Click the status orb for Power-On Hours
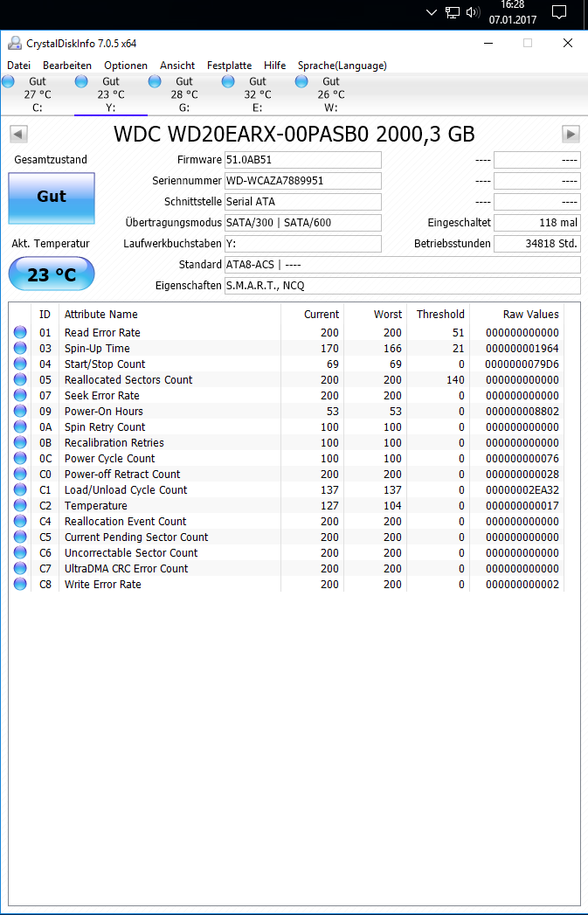Screen dimensions: 588x915 pyautogui.click(x=20, y=412)
